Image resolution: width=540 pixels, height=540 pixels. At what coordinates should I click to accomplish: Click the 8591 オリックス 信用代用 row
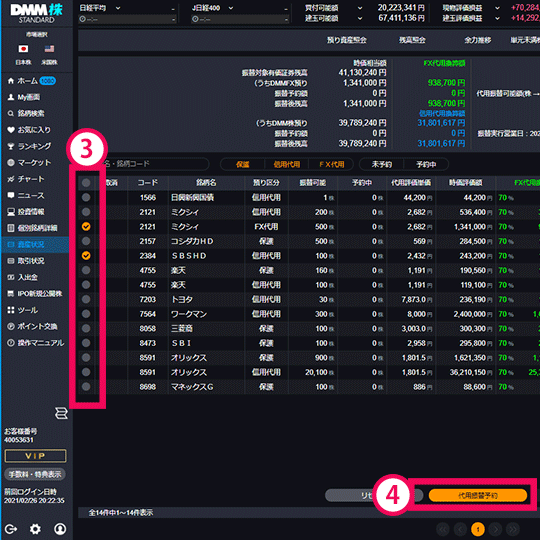tap(309, 372)
